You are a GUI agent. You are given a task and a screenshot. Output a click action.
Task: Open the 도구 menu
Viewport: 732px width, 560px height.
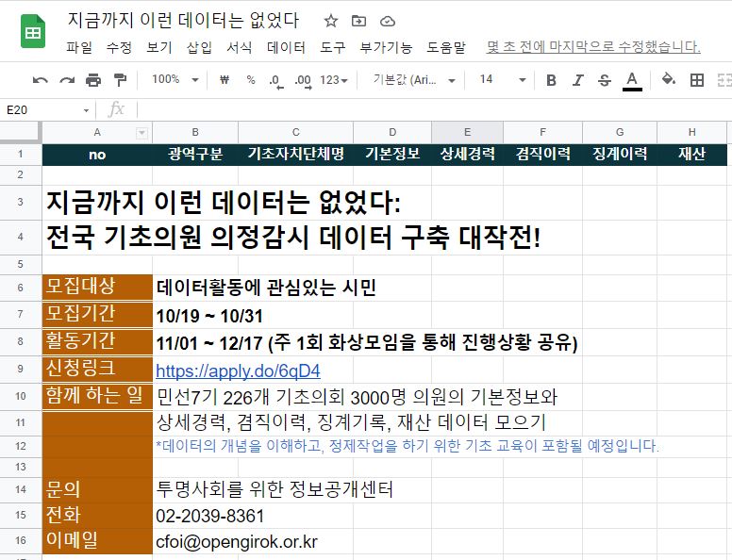tap(333, 47)
